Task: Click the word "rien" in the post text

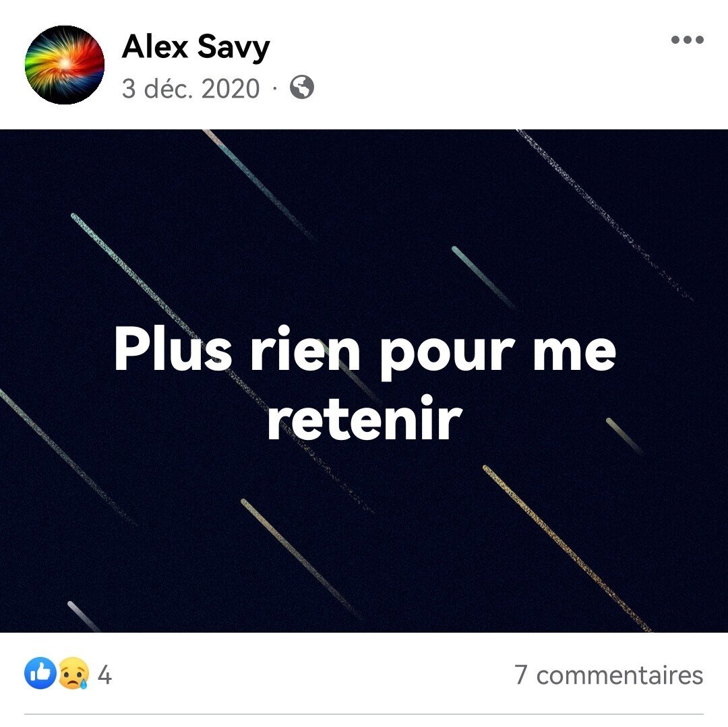Action: (305, 349)
